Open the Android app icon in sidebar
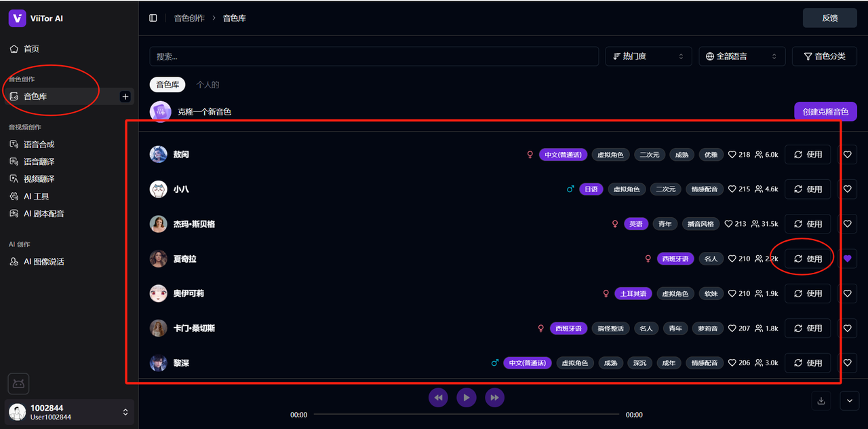 [18, 384]
